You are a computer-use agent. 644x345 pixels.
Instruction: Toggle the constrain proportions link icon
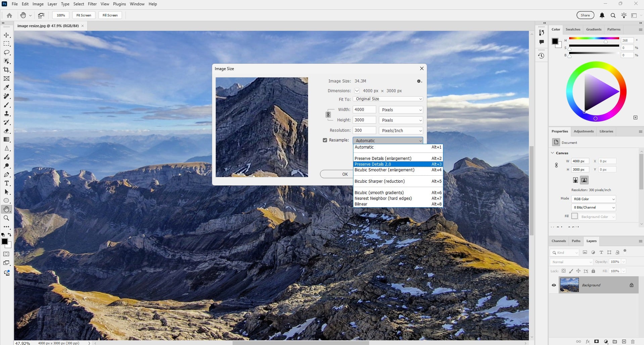point(328,115)
